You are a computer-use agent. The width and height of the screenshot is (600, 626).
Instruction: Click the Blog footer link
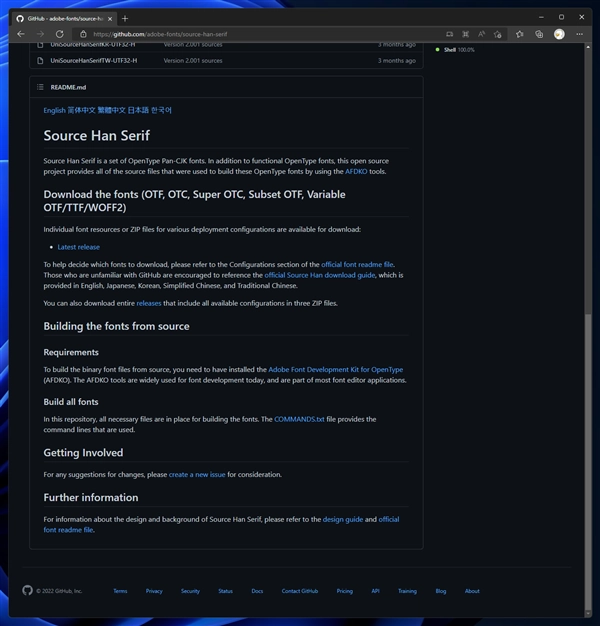[441, 591]
